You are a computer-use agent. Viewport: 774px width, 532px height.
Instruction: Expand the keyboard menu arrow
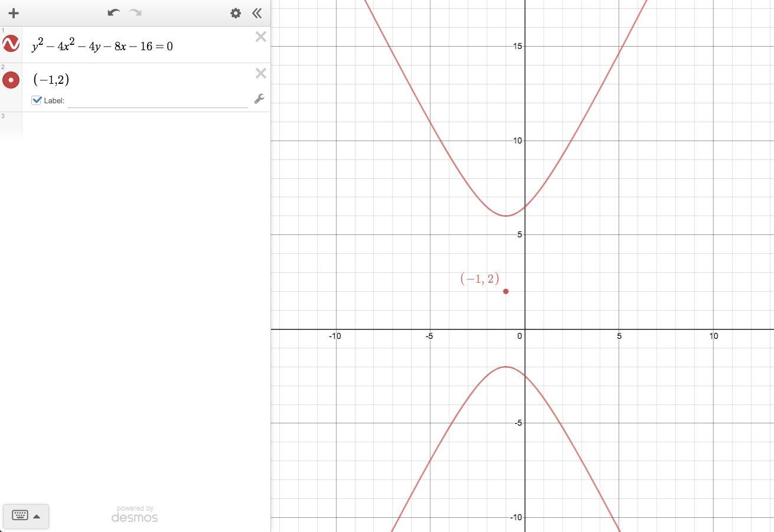pyautogui.click(x=37, y=516)
